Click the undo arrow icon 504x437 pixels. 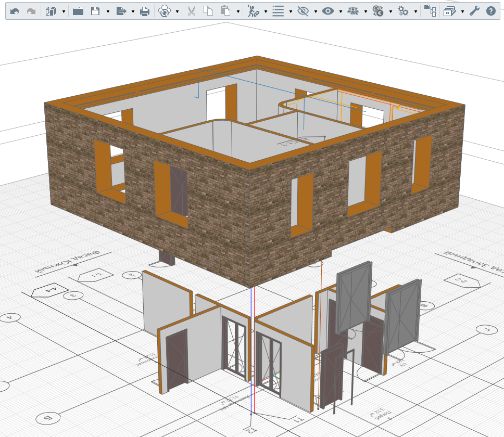point(15,11)
